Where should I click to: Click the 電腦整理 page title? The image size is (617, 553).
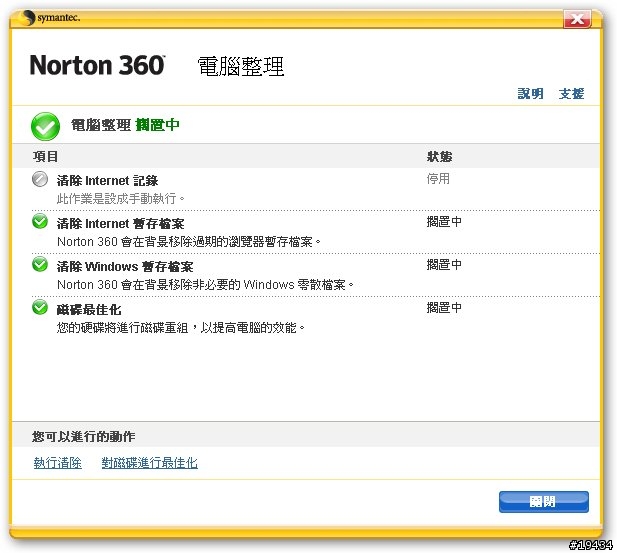point(240,66)
